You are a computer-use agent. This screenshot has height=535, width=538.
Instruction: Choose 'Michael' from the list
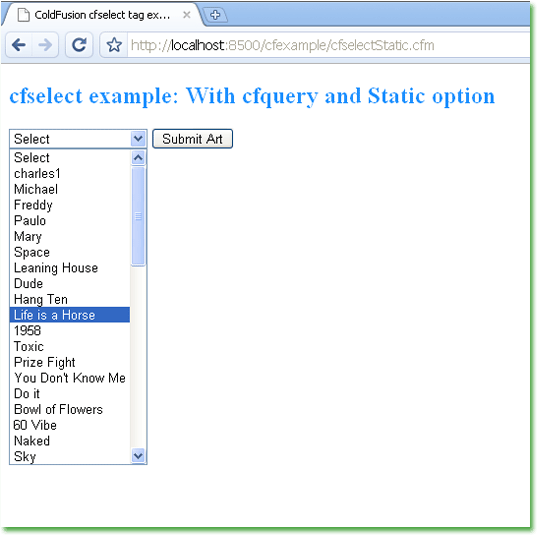point(70,189)
